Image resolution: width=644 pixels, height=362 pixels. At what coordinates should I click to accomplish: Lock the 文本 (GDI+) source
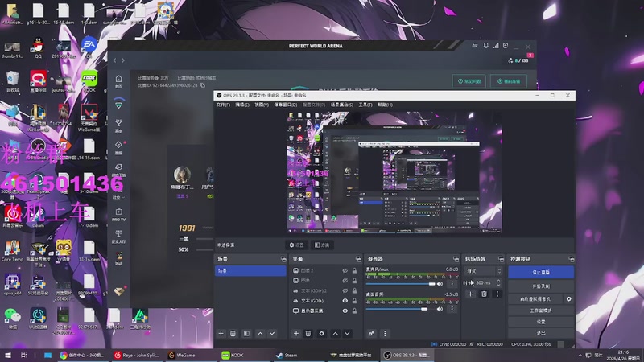pyautogui.click(x=354, y=301)
